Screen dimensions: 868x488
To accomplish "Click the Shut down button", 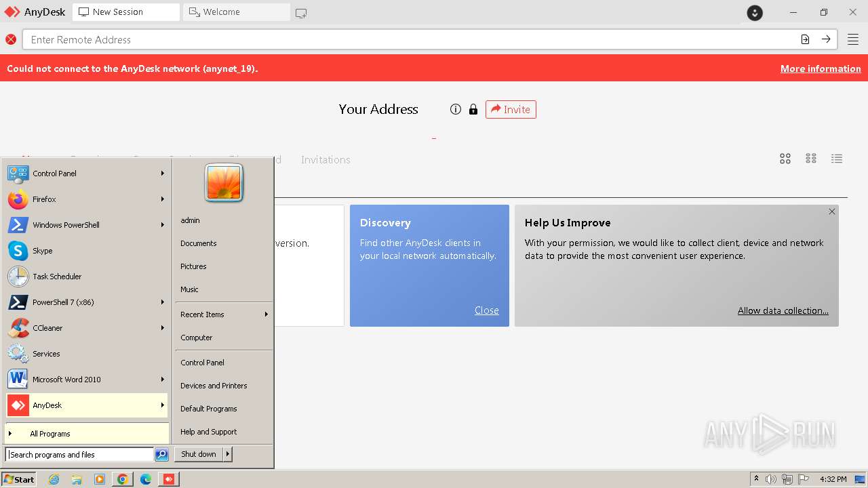I will tap(199, 454).
